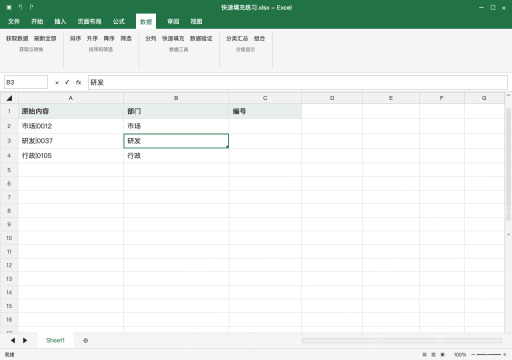This screenshot has height=360, width=512.
Task: Click the 排序 button
Action: [75, 38]
